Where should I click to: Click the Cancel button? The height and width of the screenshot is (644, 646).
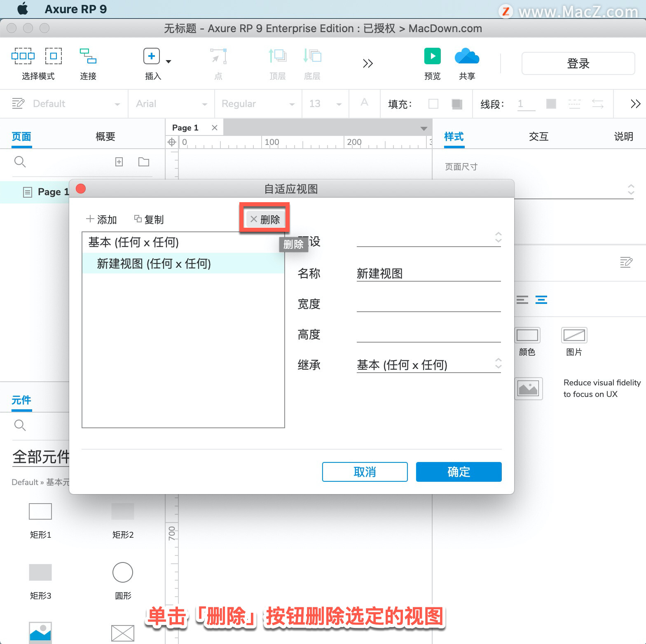(365, 472)
